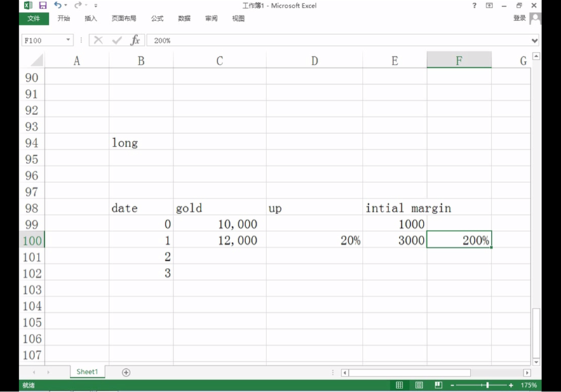The width and height of the screenshot is (561, 392).
Task: Click the Select All corner triangle
Action: (37, 60)
